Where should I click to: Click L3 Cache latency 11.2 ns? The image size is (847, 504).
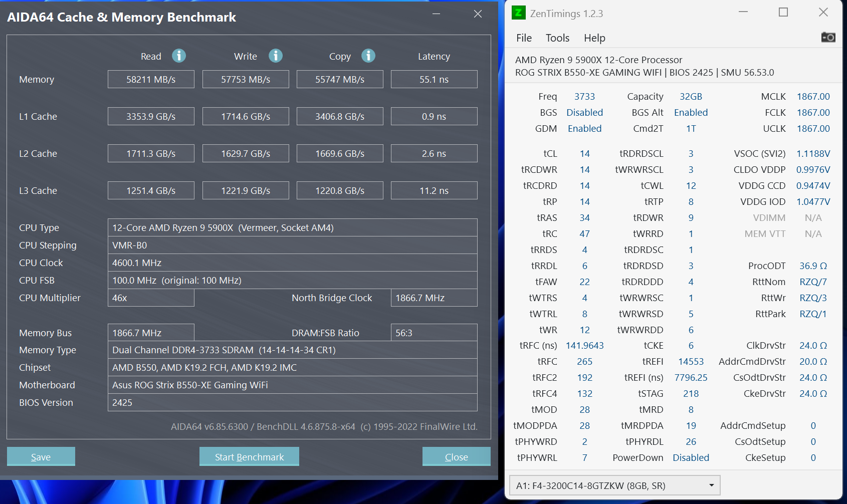434,190
